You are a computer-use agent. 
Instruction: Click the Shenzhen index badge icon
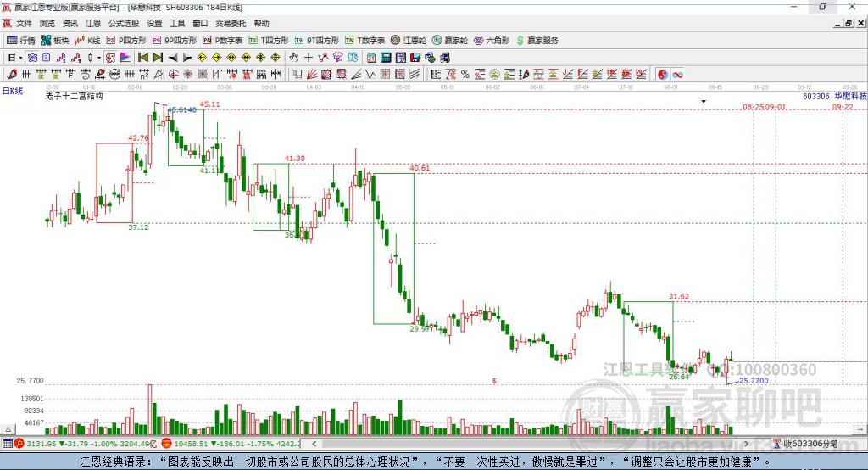[166, 444]
